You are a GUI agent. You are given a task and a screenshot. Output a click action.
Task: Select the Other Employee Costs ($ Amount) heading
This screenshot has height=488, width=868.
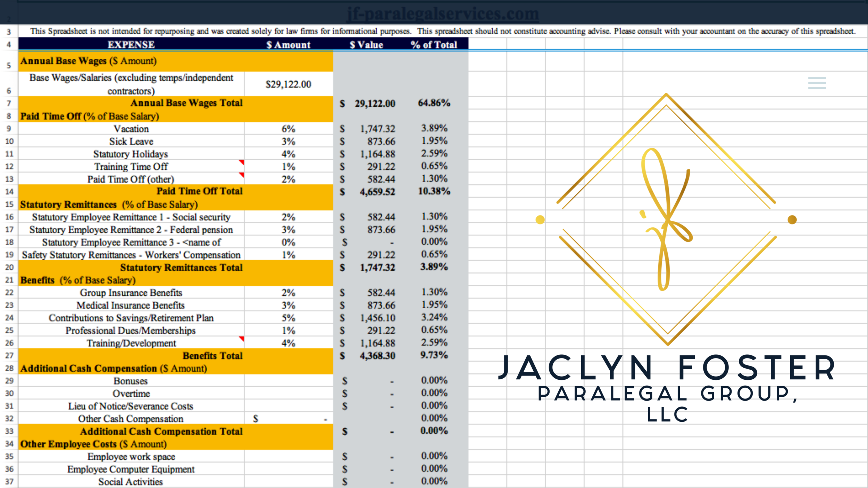click(x=93, y=444)
